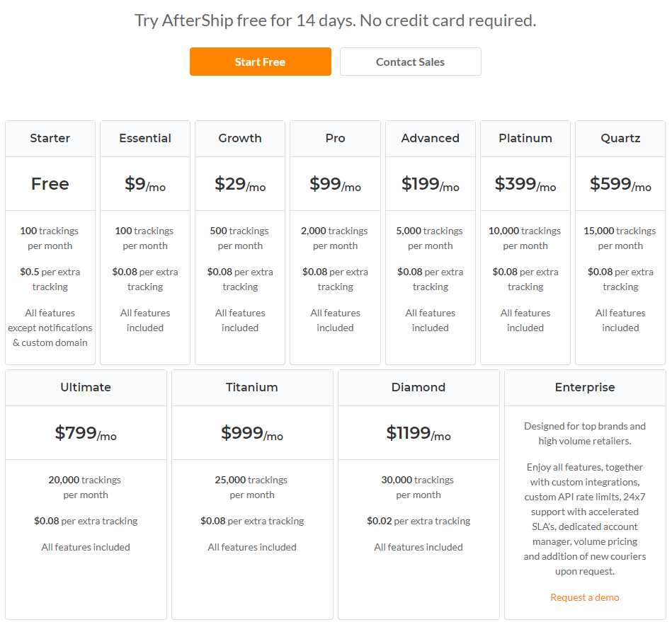The width and height of the screenshot is (672, 622).
Task: Click the Ultimate plan title
Action: (x=86, y=387)
